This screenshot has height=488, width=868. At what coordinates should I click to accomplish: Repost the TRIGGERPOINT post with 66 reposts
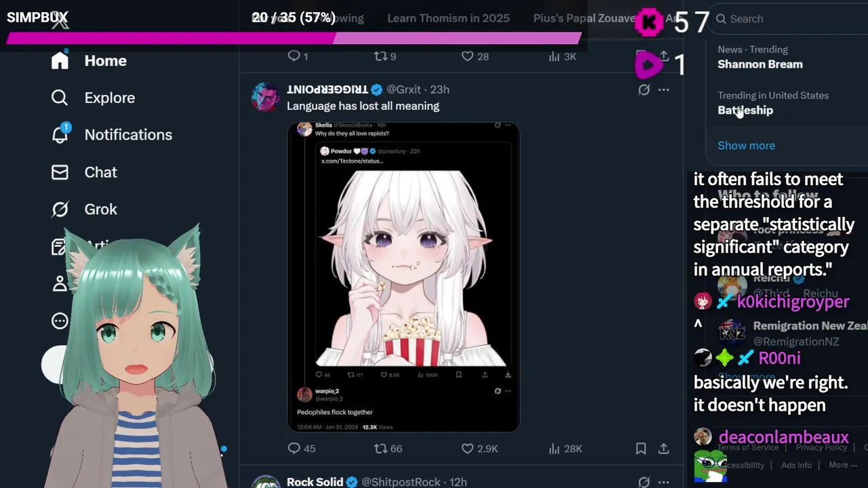[x=389, y=449]
